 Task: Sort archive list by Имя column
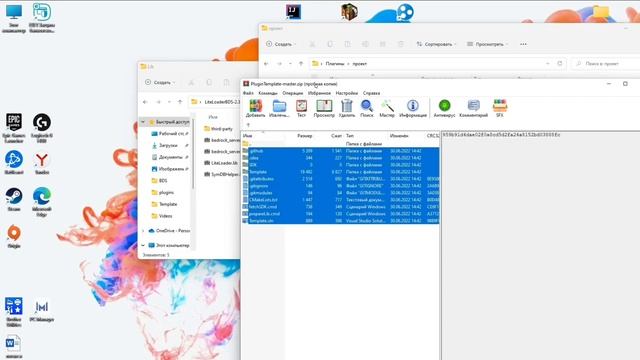click(x=248, y=136)
